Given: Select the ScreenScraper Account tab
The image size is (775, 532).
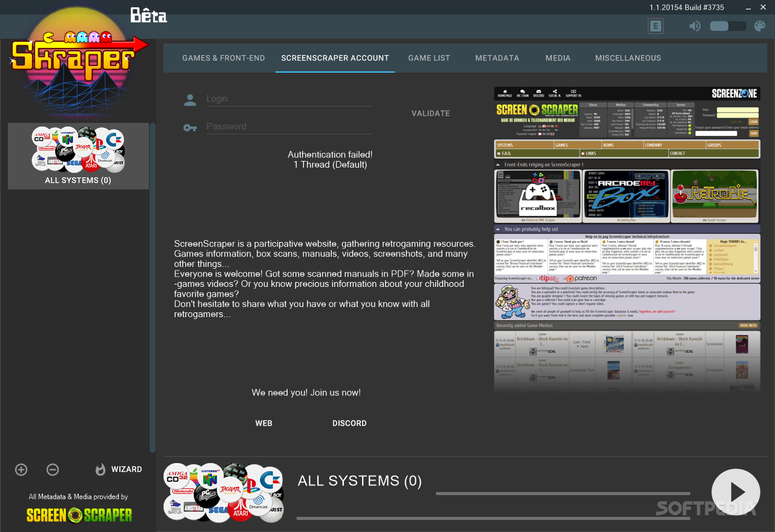Looking at the screenshot, I should point(335,58).
